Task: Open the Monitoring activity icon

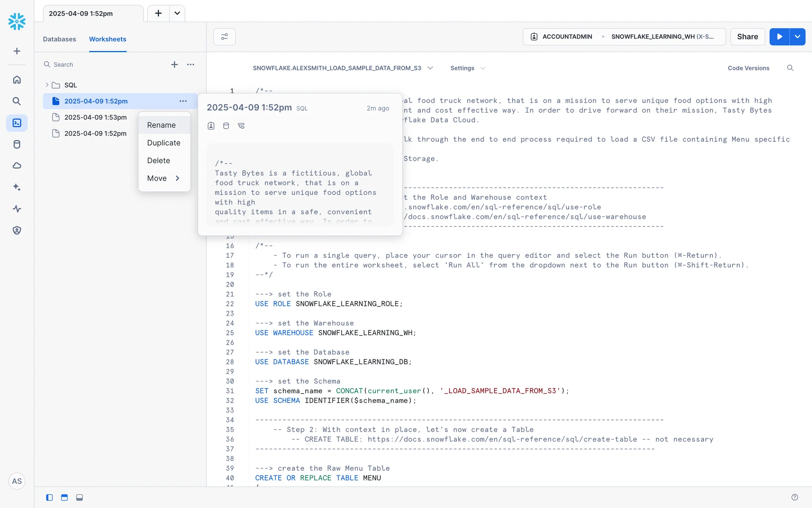Action: (17, 209)
